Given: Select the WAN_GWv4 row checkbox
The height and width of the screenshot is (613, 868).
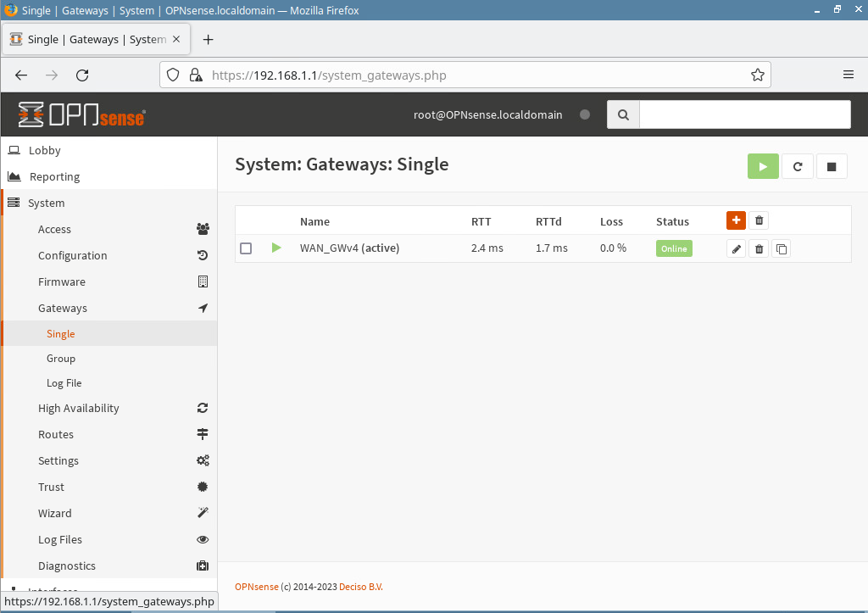Looking at the screenshot, I should (x=246, y=248).
